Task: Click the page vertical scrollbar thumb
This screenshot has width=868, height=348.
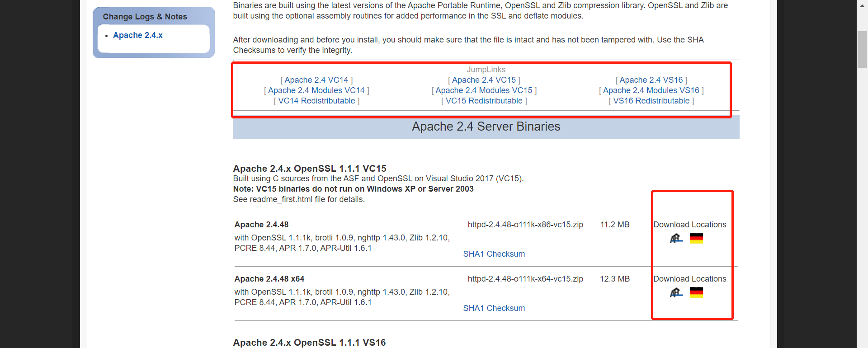Action: [862, 50]
